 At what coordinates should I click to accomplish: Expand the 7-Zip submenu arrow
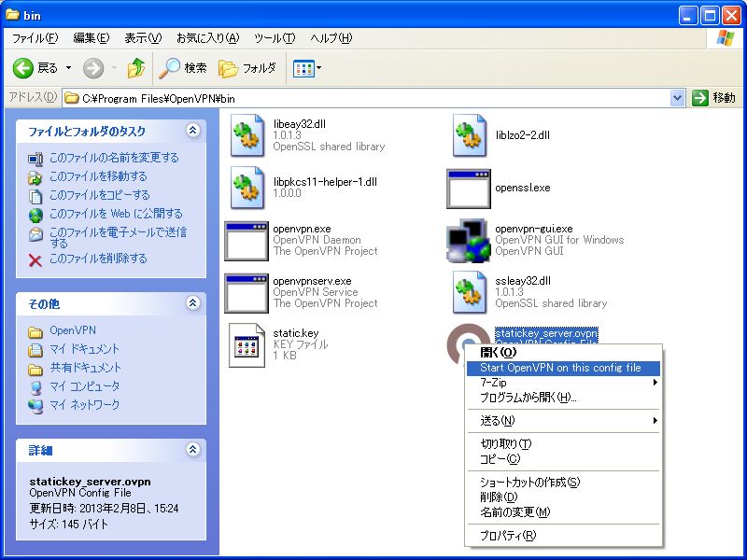[x=655, y=383]
